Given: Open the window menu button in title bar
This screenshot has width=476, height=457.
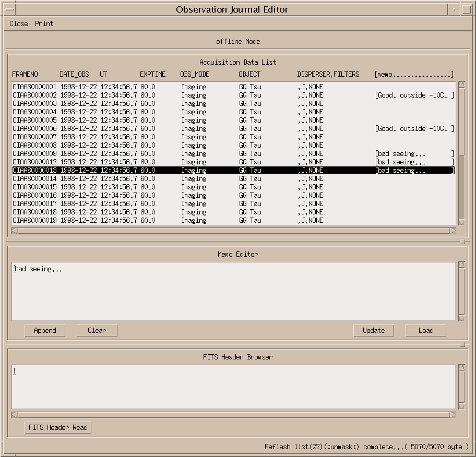Looking at the screenshot, I should click(9, 9).
